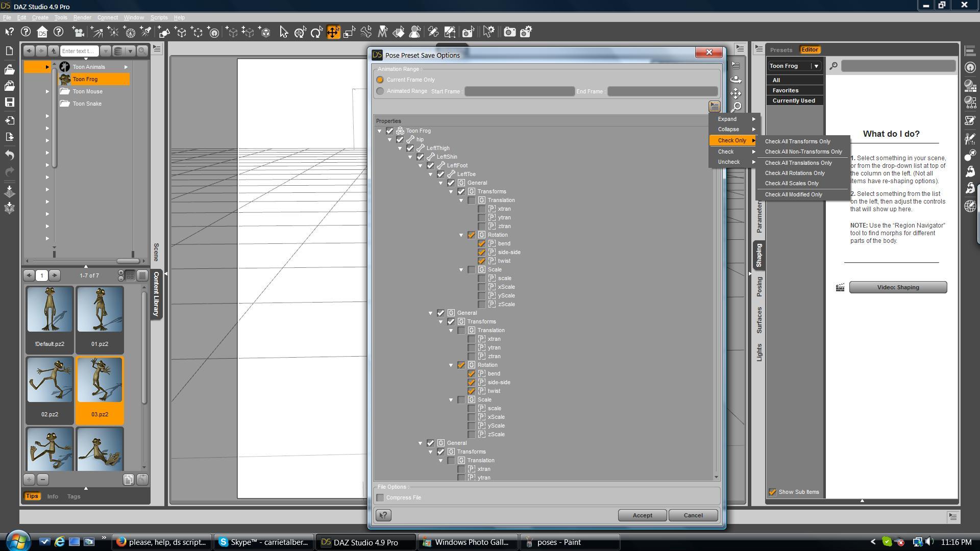The height and width of the screenshot is (551, 980).
Task: Open the Render menu
Action: click(x=82, y=17)
